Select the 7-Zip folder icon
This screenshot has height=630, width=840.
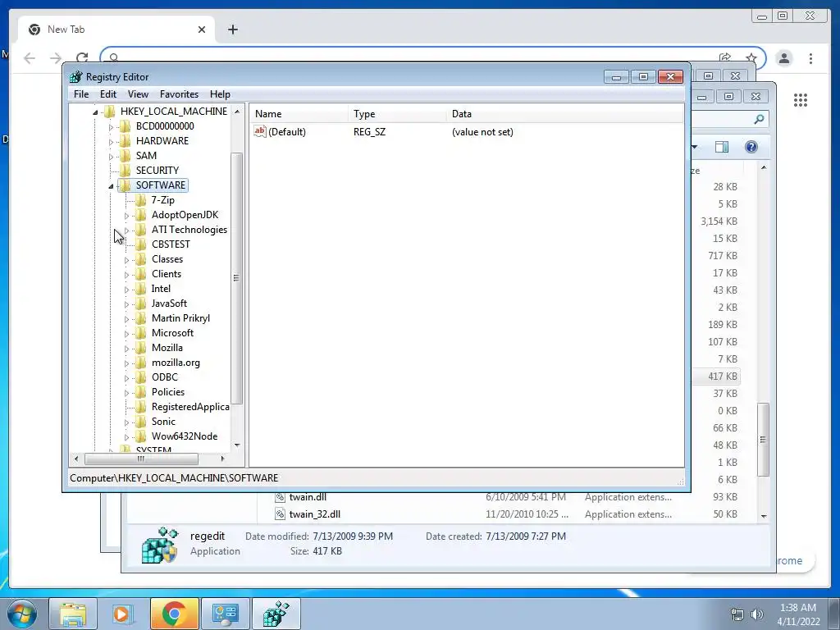[141, 200]
